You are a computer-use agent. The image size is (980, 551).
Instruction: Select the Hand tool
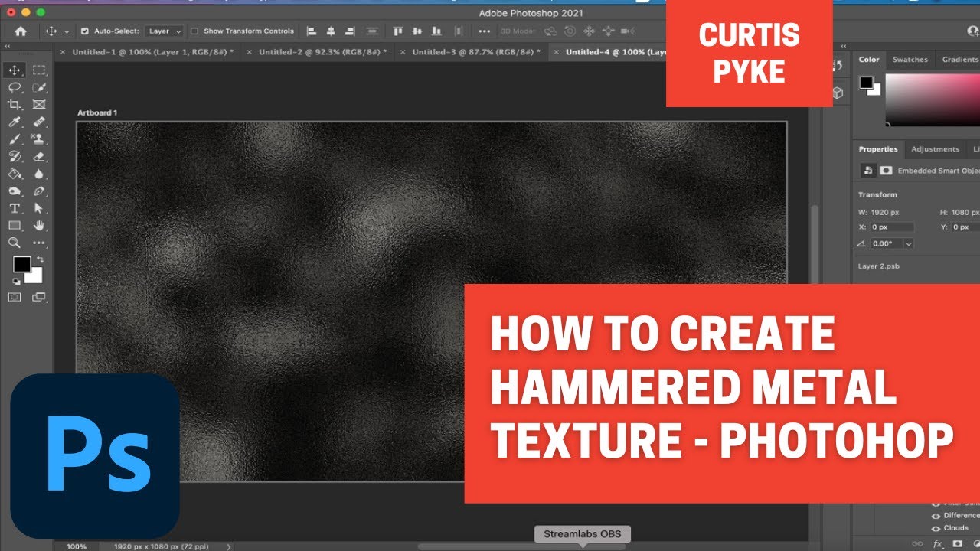(38, 224)
